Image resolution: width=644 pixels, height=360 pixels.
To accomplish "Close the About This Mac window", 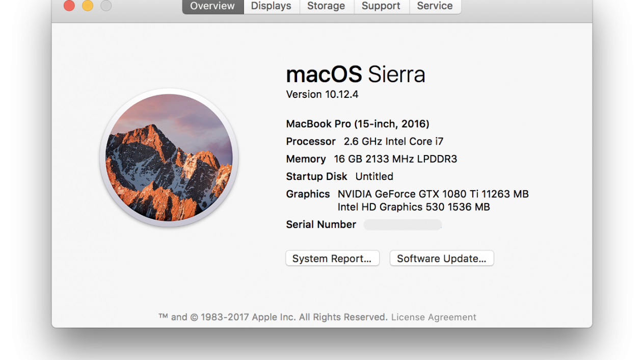I will [69, 6].
